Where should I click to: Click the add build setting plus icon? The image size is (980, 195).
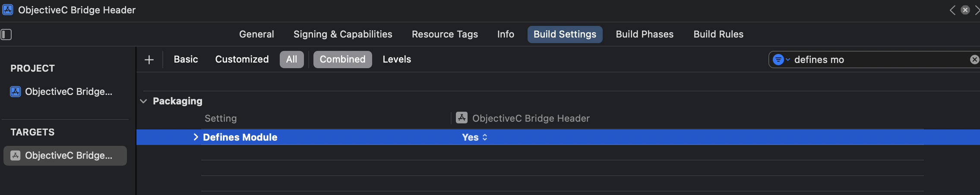[x=149, y=60]
